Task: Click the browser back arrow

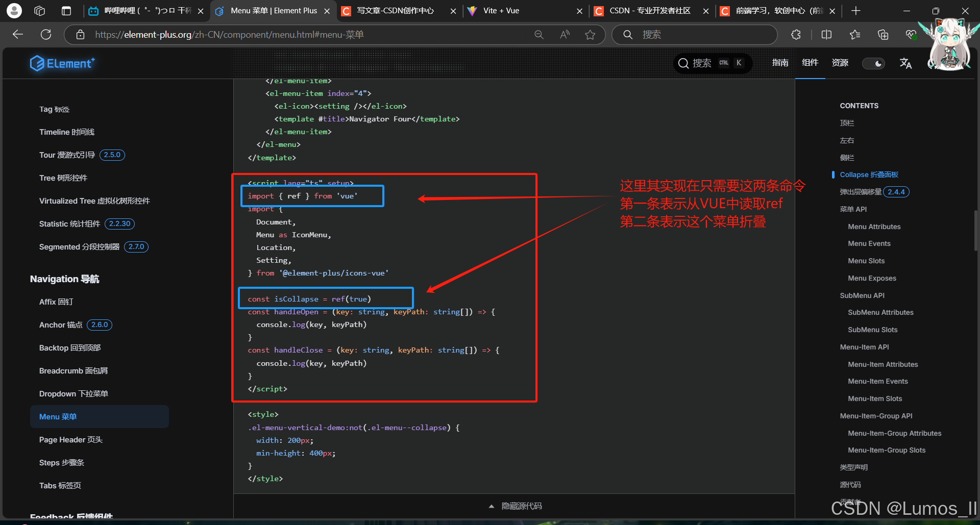Action: 18,34
